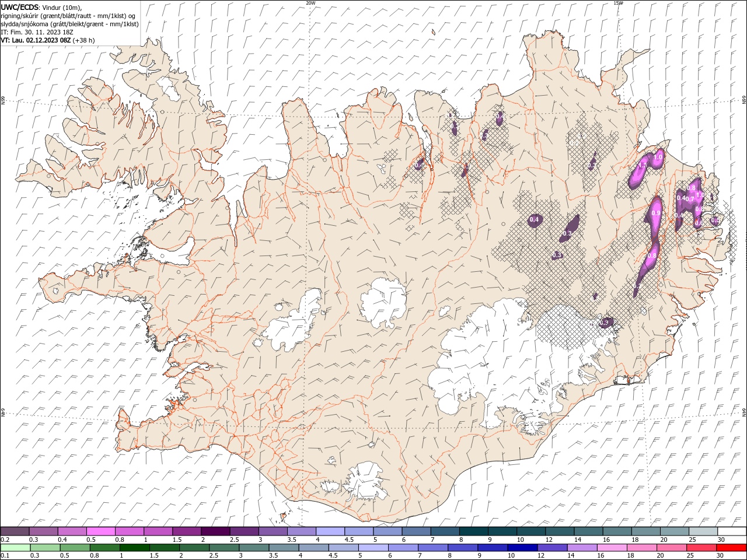This screenshot has height=560, width=747.
Task: Select darkest purple upper swatch between 2 and 2.5
Action: (215, 531)
